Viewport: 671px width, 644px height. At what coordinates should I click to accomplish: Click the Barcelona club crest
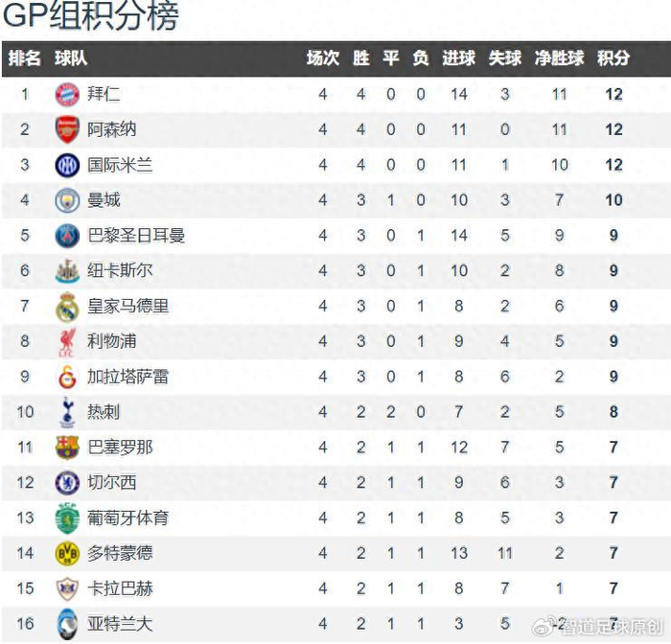point(67,448)
